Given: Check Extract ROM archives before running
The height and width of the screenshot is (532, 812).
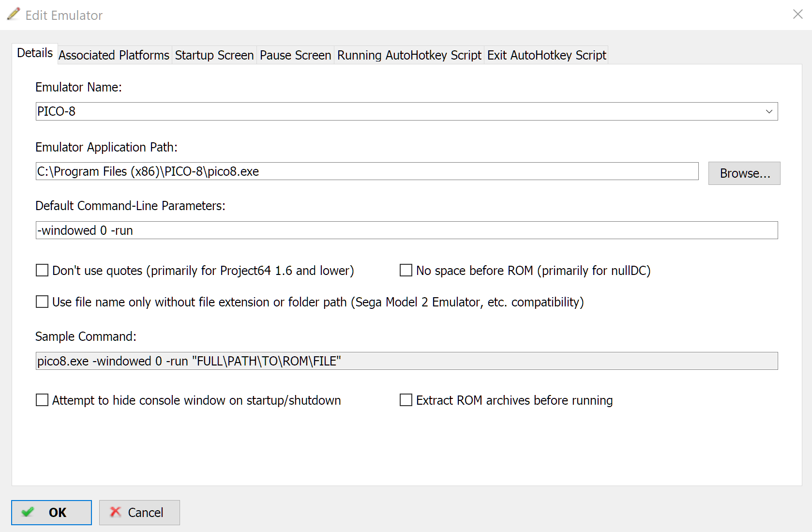Looking at the screenshot, I should [406, 400].
